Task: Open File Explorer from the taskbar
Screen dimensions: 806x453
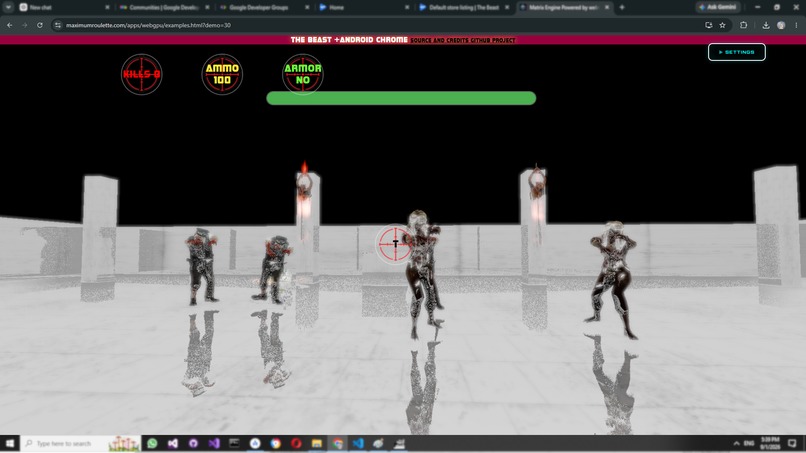Action: coord(317,443)
